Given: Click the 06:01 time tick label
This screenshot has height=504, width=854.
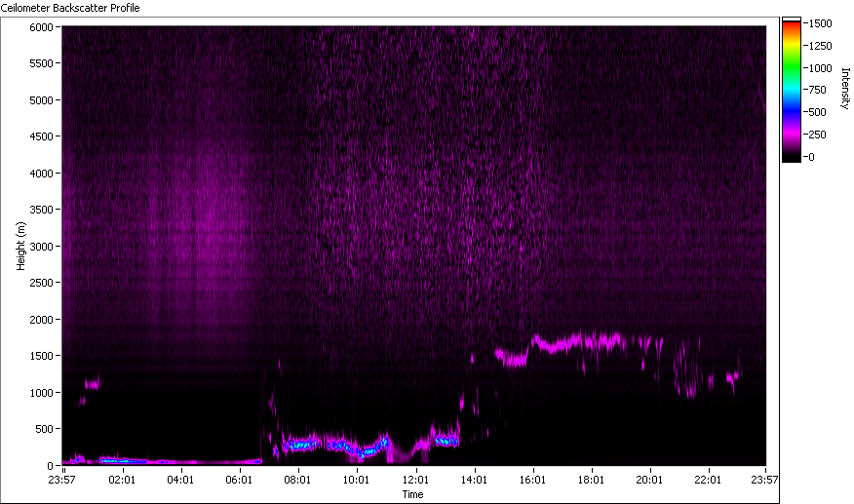Looking at the screenshot, I should click(x=239, y=480).
